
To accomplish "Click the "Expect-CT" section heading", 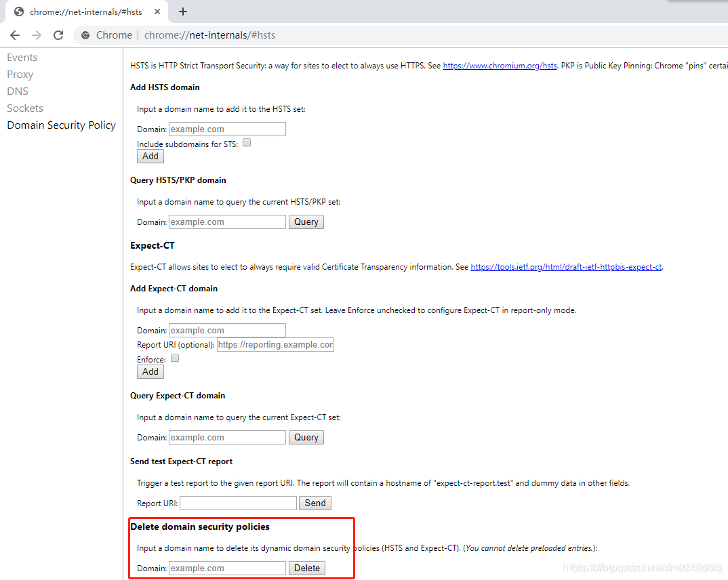I will (153, 245).
